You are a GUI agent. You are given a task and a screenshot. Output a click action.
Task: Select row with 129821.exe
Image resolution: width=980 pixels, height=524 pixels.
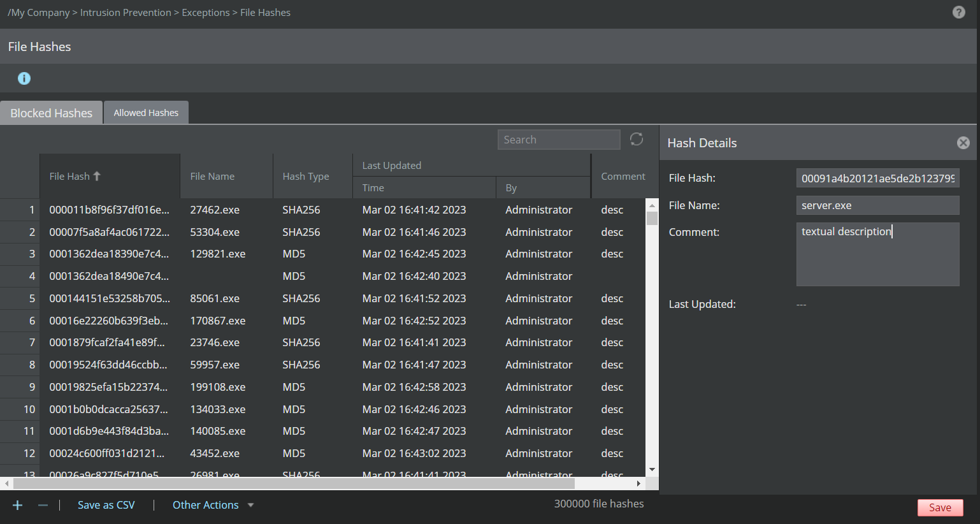322,254
